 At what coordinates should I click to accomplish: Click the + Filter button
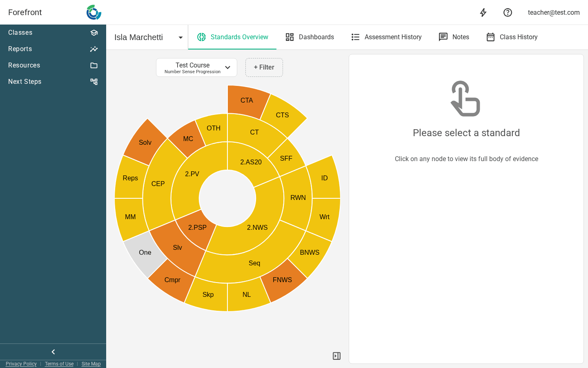tap(264, 67)
